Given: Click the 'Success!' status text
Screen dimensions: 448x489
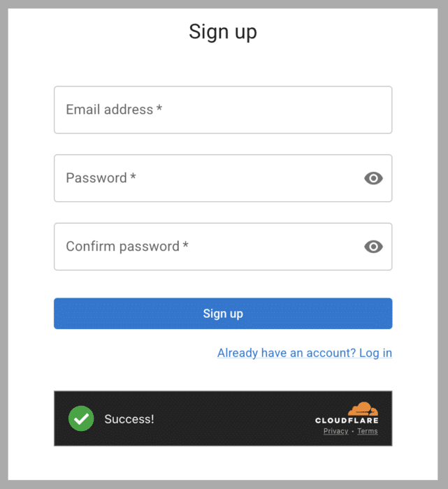Looking at the screenshot, I should [129, 419].
